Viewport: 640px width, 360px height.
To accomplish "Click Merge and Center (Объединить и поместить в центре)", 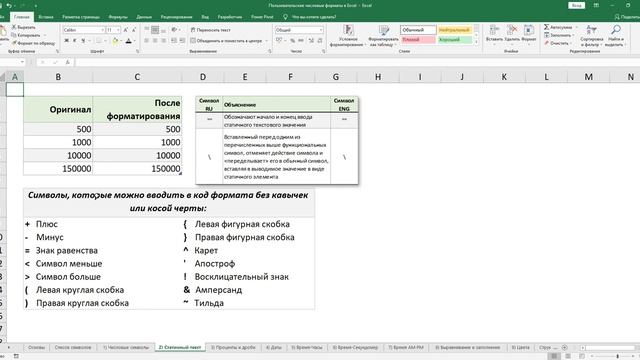I will pos(227,40).
